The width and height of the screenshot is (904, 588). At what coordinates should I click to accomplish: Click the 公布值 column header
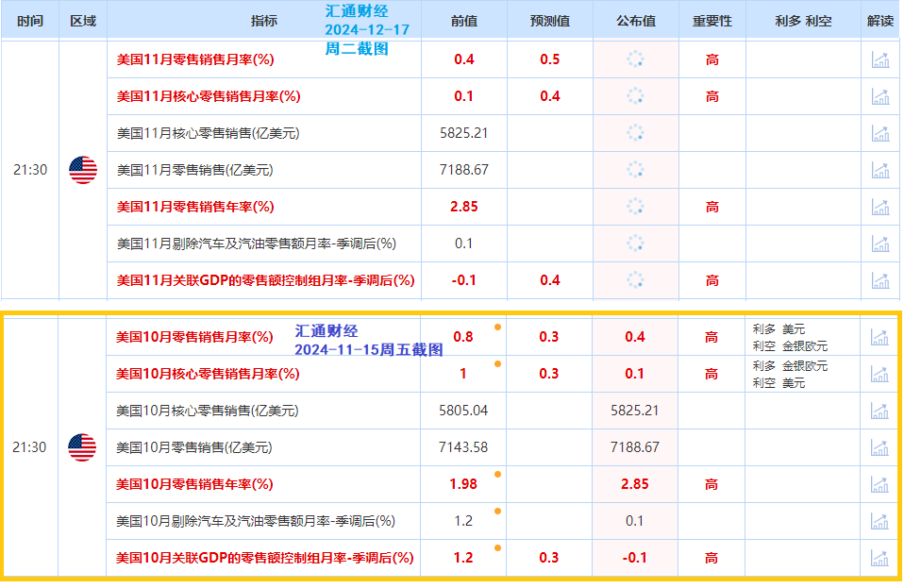[635, 21]
